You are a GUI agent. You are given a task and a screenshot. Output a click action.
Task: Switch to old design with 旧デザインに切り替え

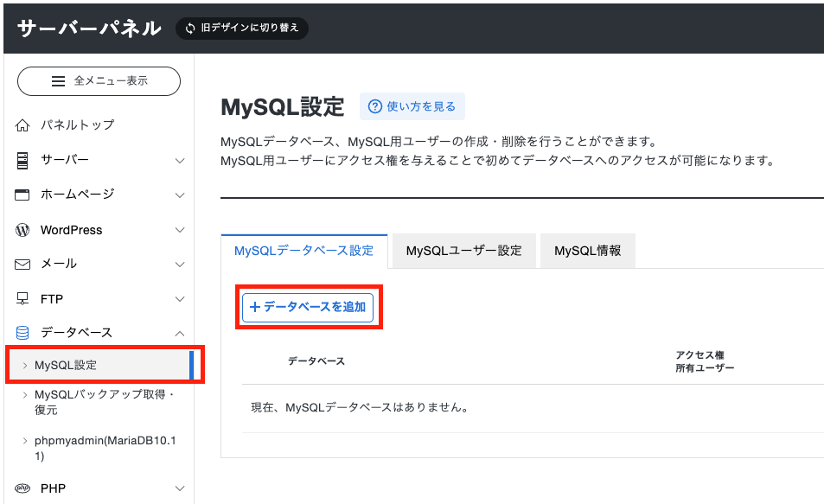tap(242, 28)
